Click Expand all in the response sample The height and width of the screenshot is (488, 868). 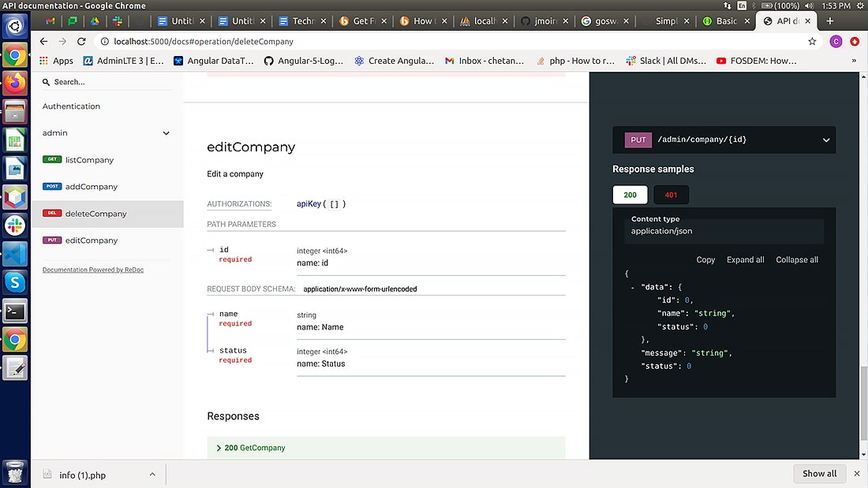744,259
